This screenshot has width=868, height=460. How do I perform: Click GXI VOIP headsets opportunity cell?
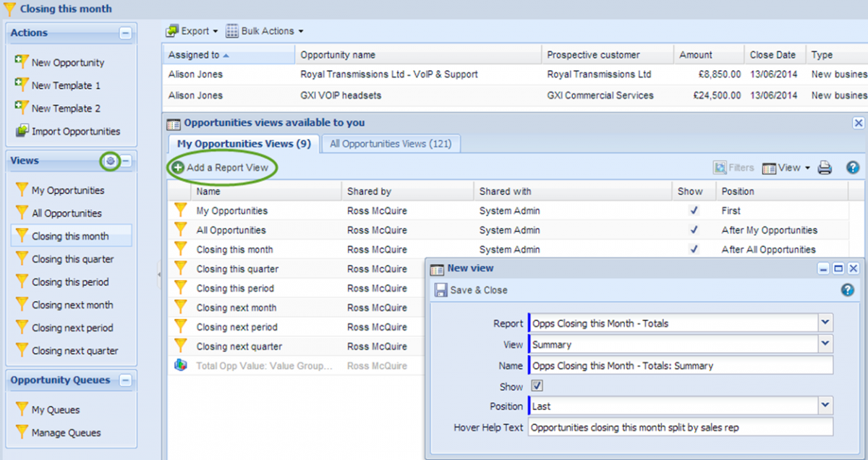[x=418, y=95]
